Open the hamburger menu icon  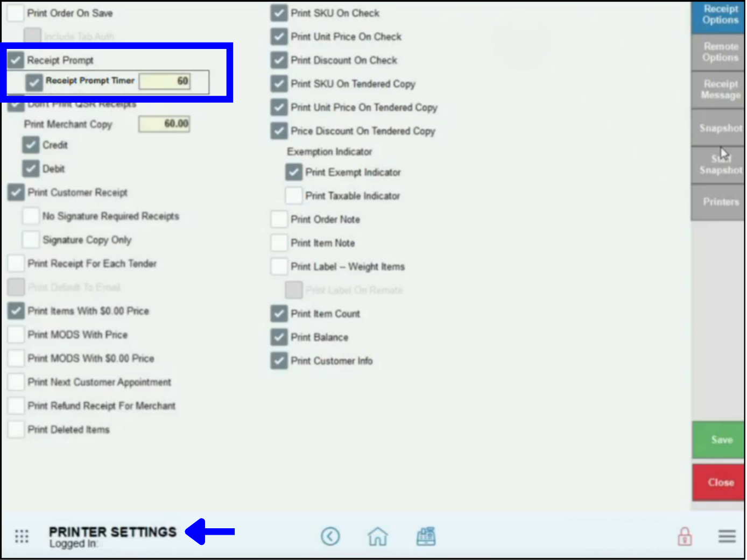coord(727,536)
